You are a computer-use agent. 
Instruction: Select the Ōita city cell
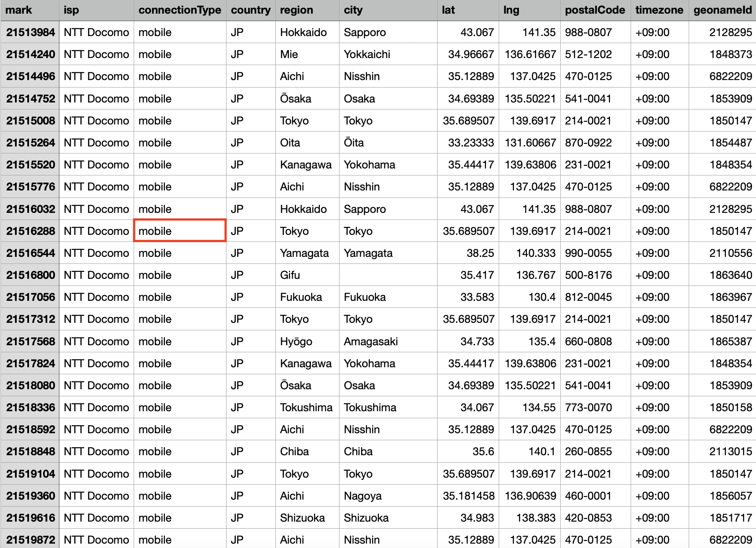click(x=388, y=142)
